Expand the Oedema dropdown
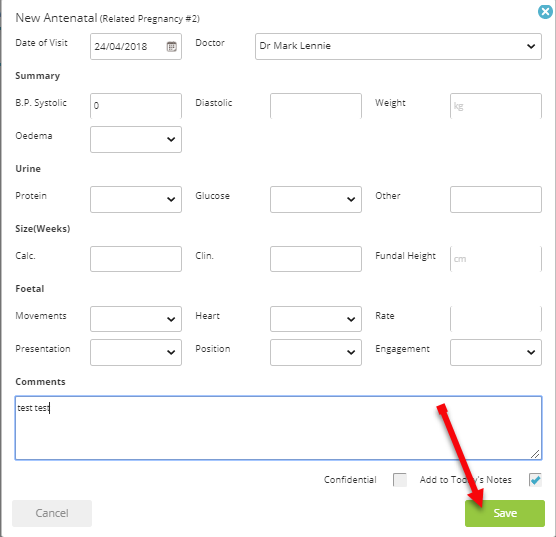 tap(136, 139)
